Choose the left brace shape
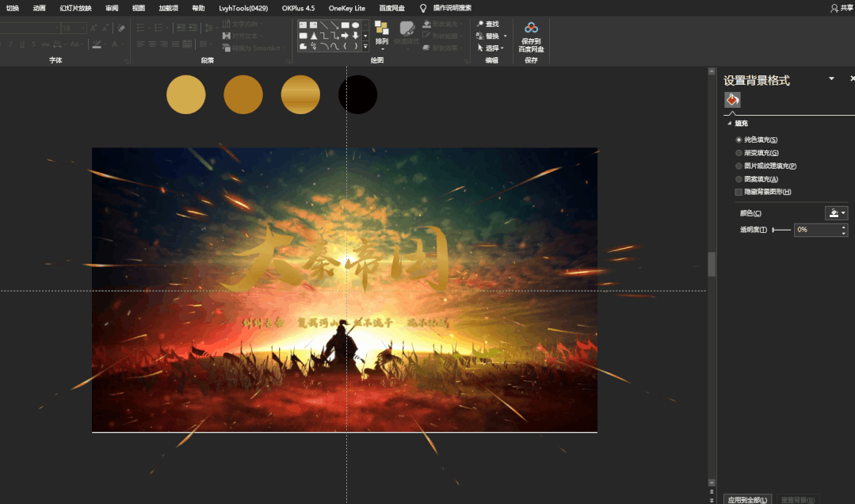855x504 pixels. point(345,46)
